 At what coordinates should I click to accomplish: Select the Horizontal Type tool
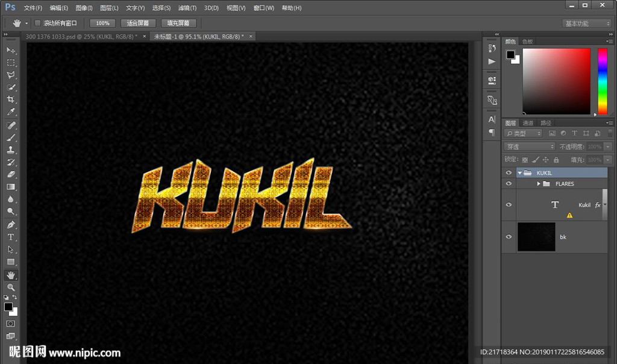point(11,237)
